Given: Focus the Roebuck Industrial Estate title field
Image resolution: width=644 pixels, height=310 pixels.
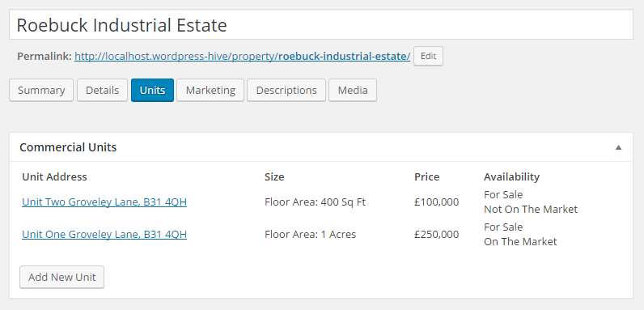Looking at the screenshot, I should (321, 24).
